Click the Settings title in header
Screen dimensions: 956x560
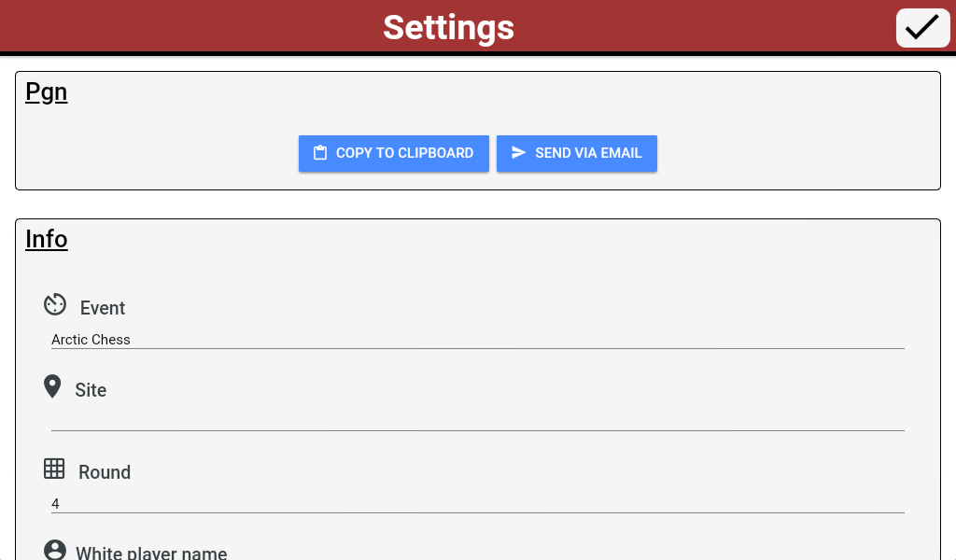point(448,27)
